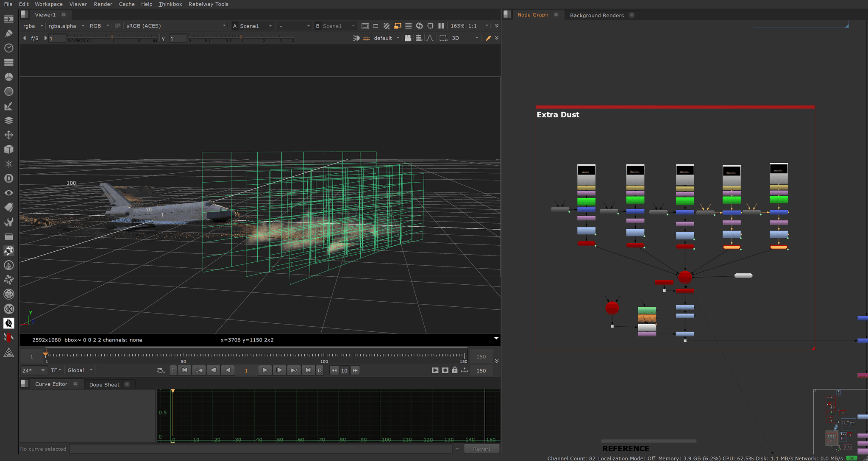
Task: Click the camera lock icon in viewer toolbar
Action: 408,38
